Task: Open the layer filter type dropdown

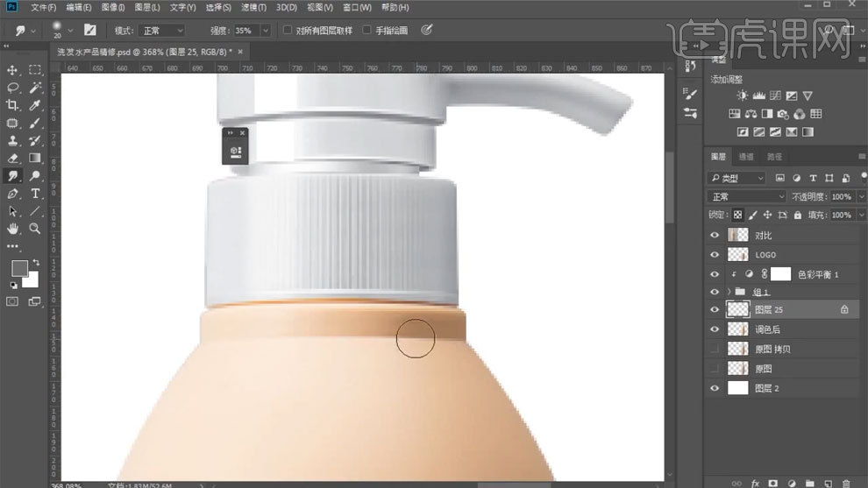Action: click(x=736, y=178)
